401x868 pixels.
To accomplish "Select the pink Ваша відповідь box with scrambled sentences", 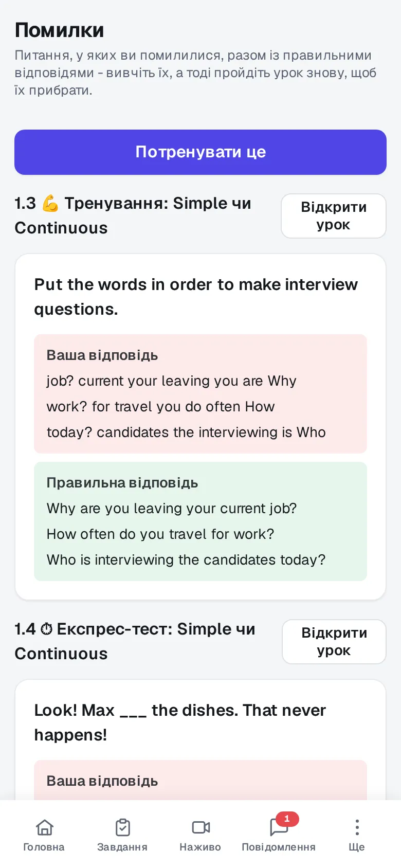I will click(x=200, y=394).
